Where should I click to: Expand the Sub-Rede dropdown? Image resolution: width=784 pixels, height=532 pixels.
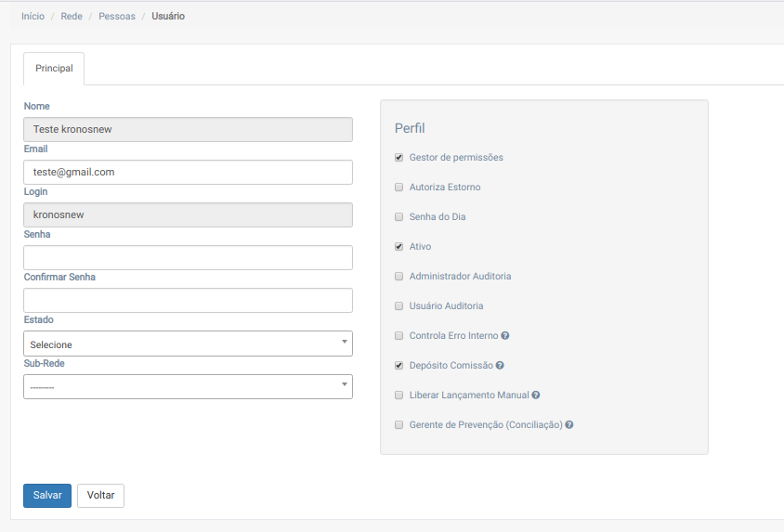[188, 386]
